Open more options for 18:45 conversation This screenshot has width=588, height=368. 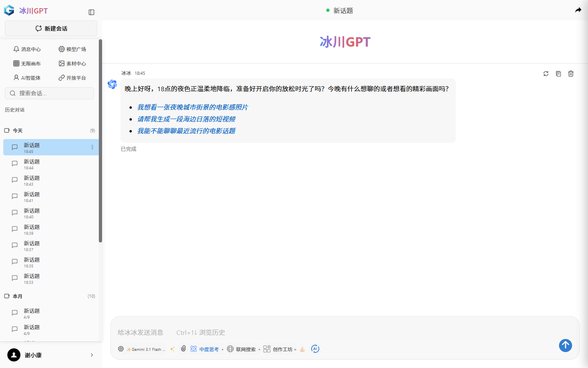pos(92,147)
